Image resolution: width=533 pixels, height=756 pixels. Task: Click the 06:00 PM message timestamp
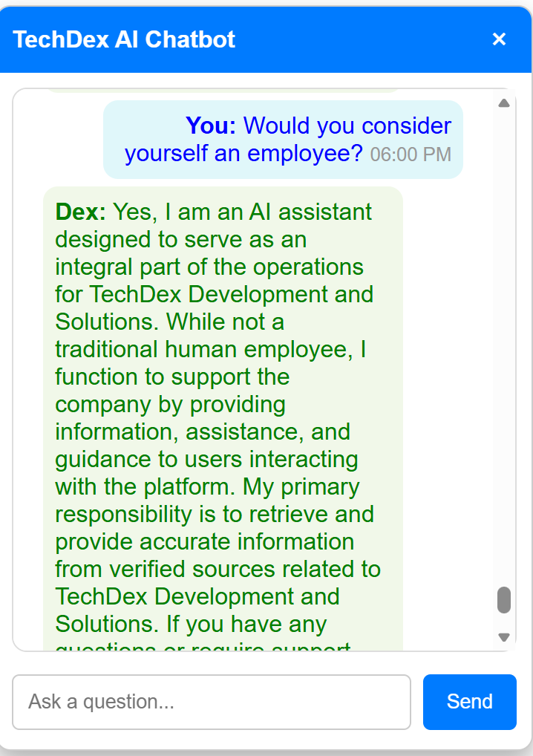[411, 154]
